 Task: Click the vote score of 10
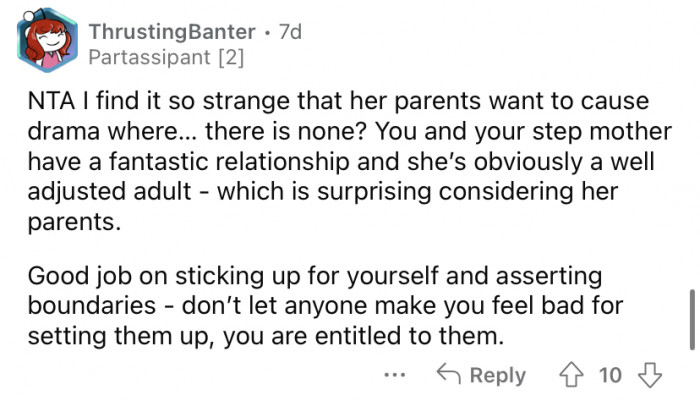[610, 375]
